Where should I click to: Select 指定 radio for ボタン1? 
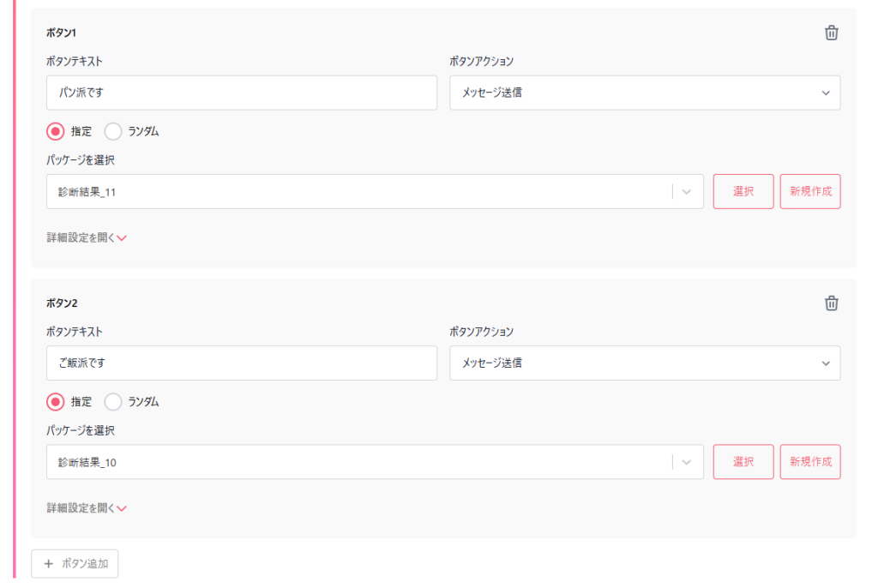(x=56, y=132)
